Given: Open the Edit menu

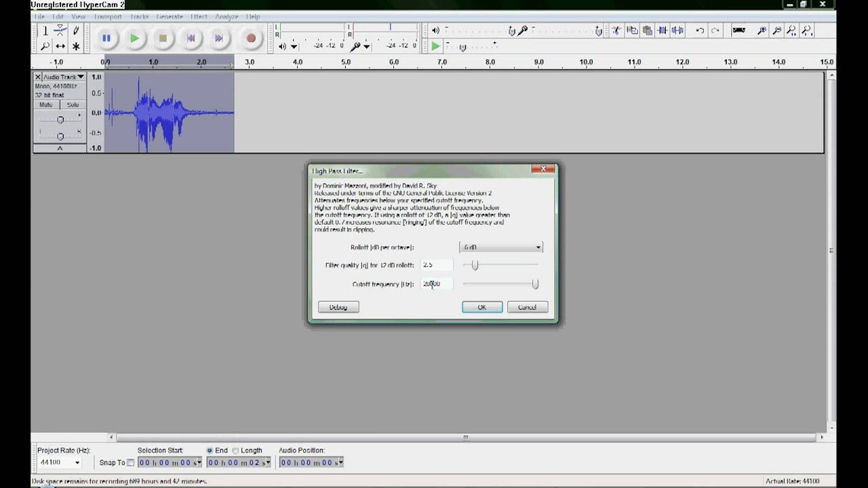Looking at the screenshot, I should (58, 16).
